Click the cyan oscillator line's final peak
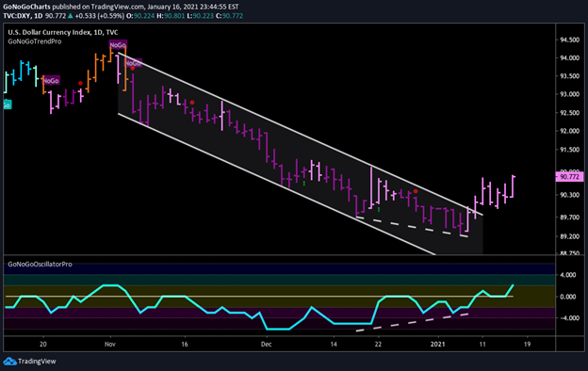Screen dimensions: 588x371 point(513,285)
